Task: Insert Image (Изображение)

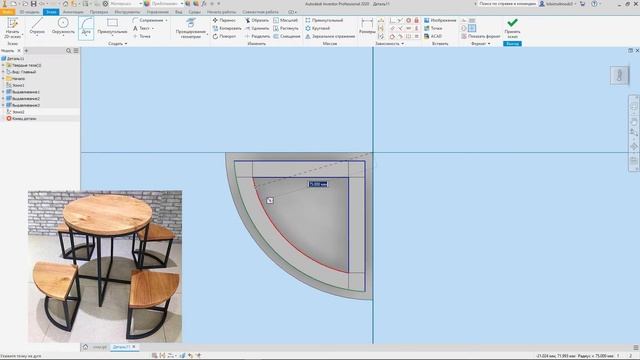Action: [440, 20]
